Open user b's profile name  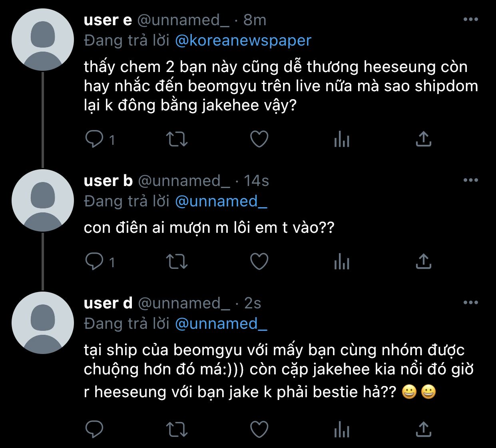(108, 181)
